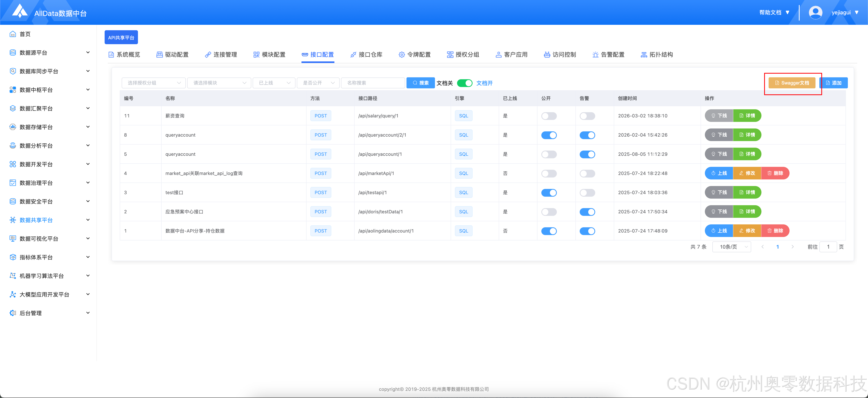Viewport: 868px width, 398px height.
Task: Toggle the 文档开 green switch off
Action: click(x=464, y=83)
